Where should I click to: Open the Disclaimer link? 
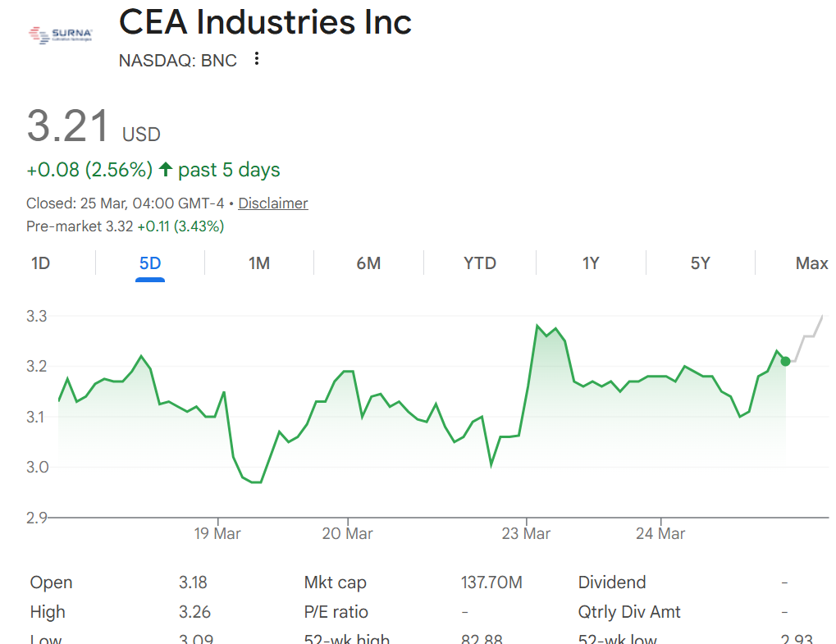[272, 203]
